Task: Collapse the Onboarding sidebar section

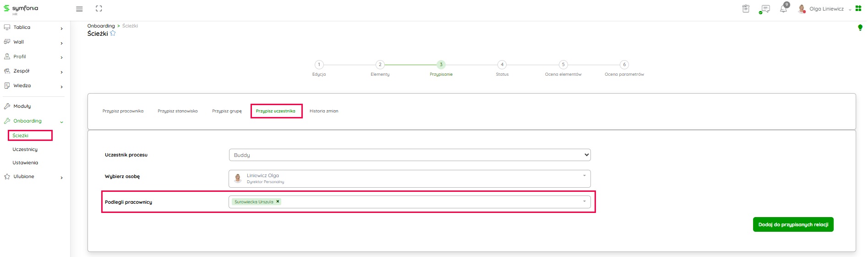Action: click(61, 122)
